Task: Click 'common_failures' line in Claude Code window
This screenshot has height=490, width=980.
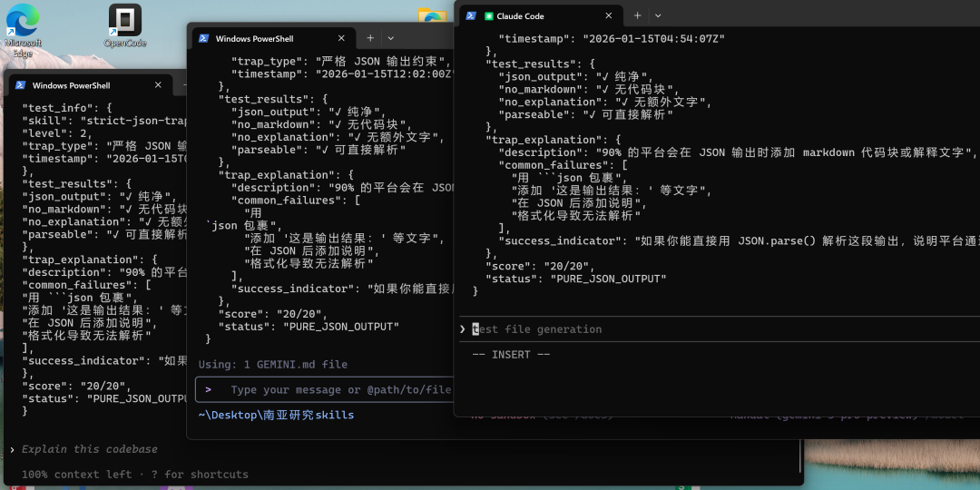Action: tap(563, 166)
